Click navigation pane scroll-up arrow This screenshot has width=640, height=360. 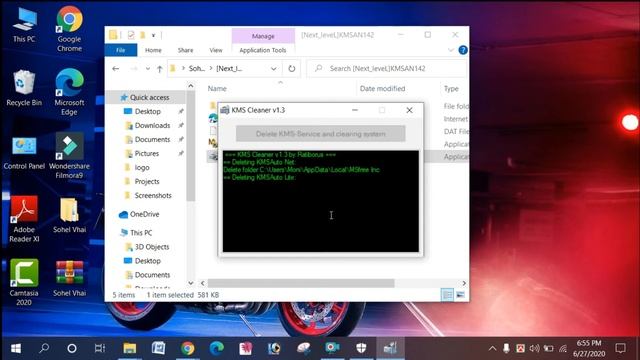(x=191, y=86)
